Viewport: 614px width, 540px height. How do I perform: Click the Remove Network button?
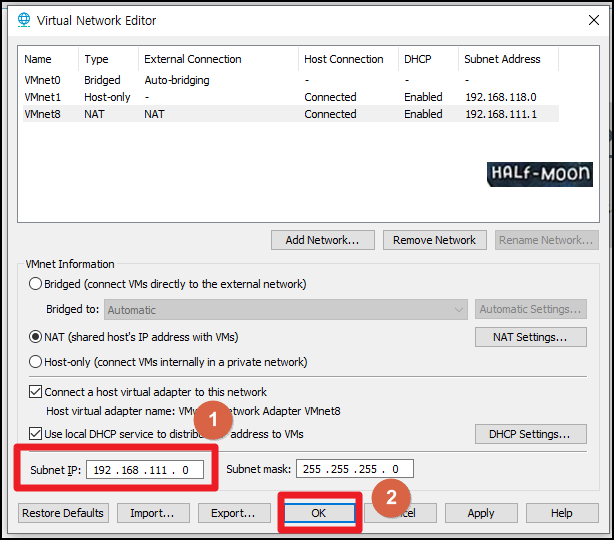[x=435, y=240]
